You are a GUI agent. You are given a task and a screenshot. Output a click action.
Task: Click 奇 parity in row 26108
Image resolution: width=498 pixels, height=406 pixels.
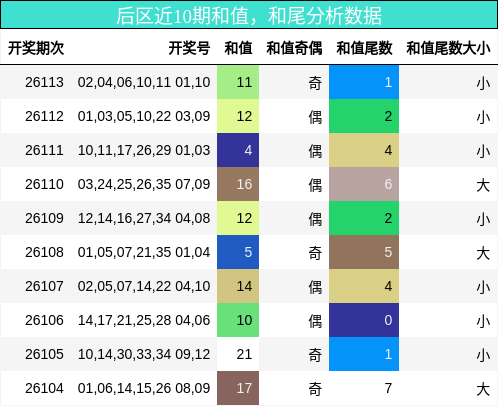tap(315, 253)
